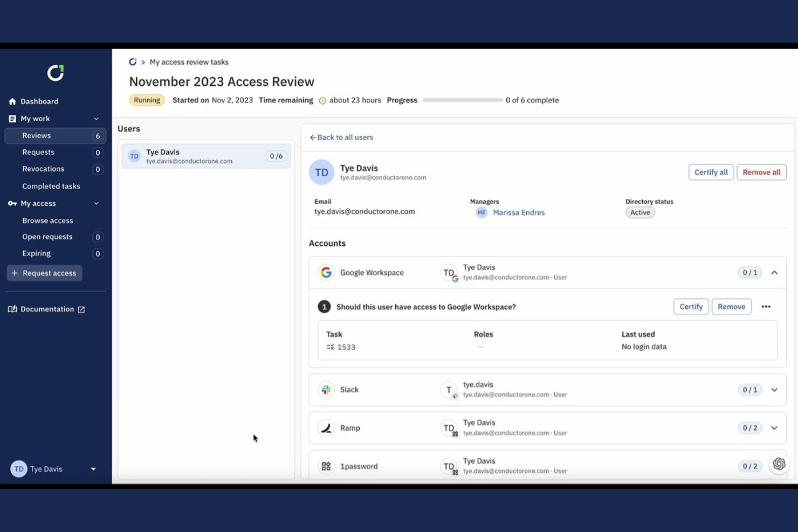Click the ConductorOne logo in the sidebar
This screenshot has width=798, height=532.
coord(54,73)
